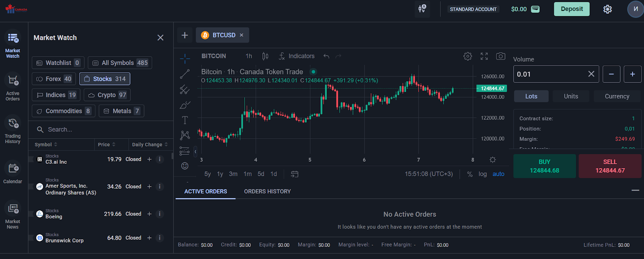Open the emoji sticker tool

[x=185, y=166]
